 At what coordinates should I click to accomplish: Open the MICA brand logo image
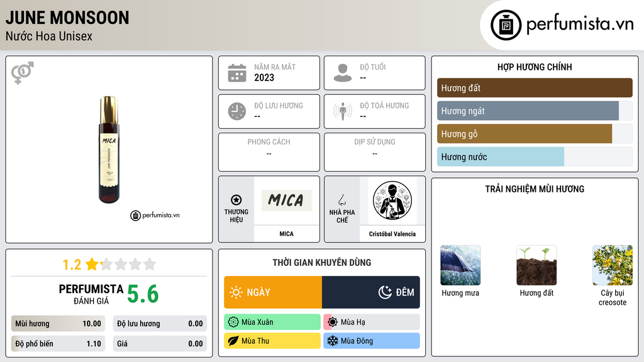pos(287,200)
